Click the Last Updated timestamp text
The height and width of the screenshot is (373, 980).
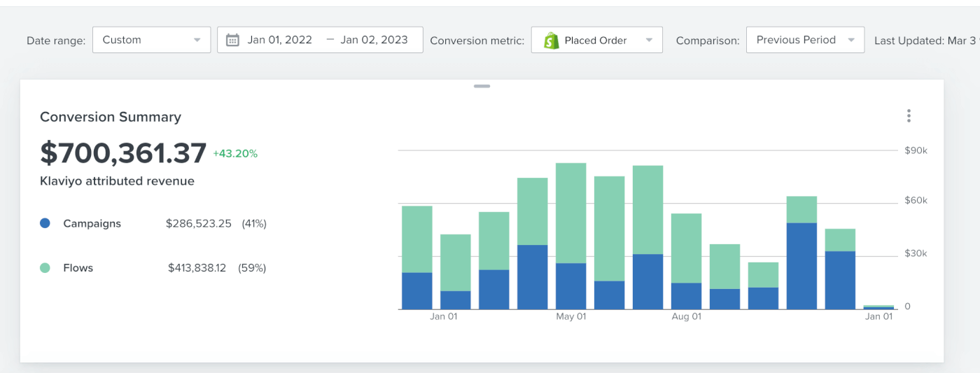click(927, 41)
